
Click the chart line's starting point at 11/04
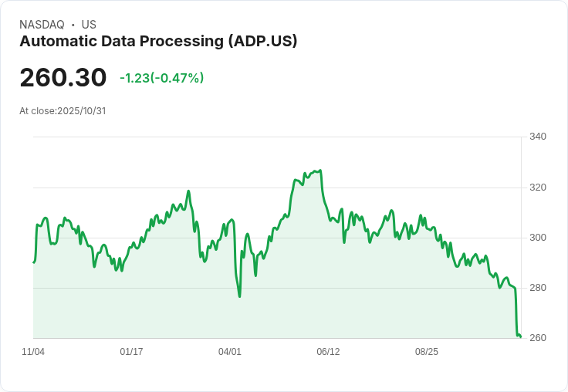pos(33,263)
